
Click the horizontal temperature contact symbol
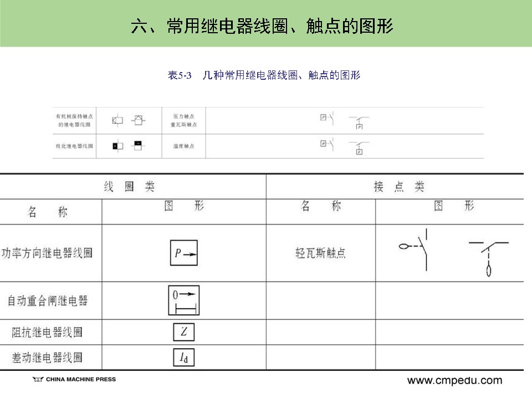click(x=359, y=148)
